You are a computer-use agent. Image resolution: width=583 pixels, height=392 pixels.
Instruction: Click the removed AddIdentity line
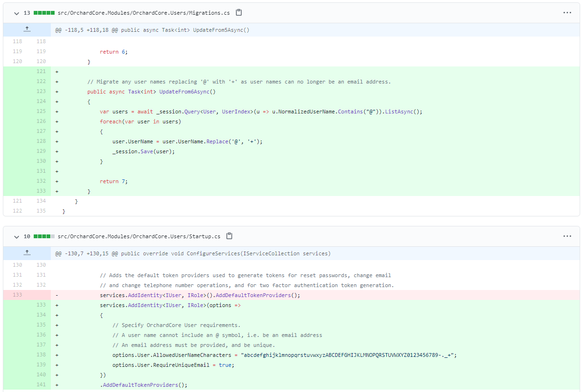click(x=200, y=295)
